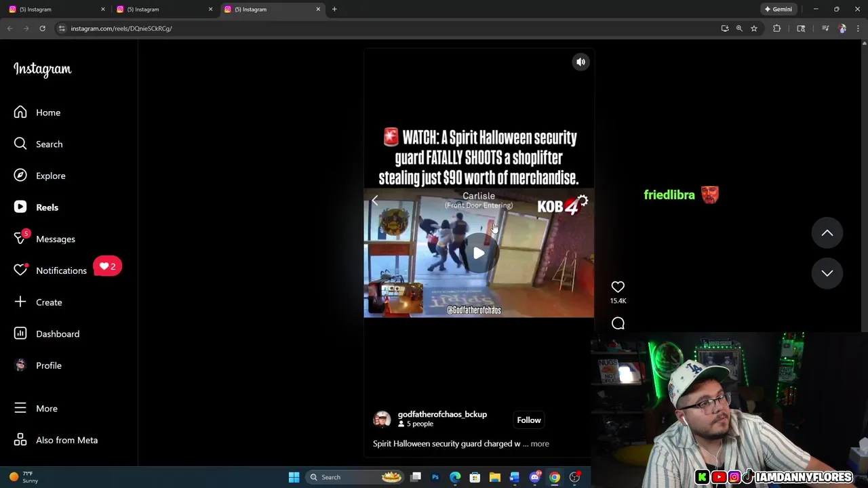Screen dimensions: 868x488
Task: Click the 2 likes notification badge
Action: pyautogui.click(x=108, y=266)
